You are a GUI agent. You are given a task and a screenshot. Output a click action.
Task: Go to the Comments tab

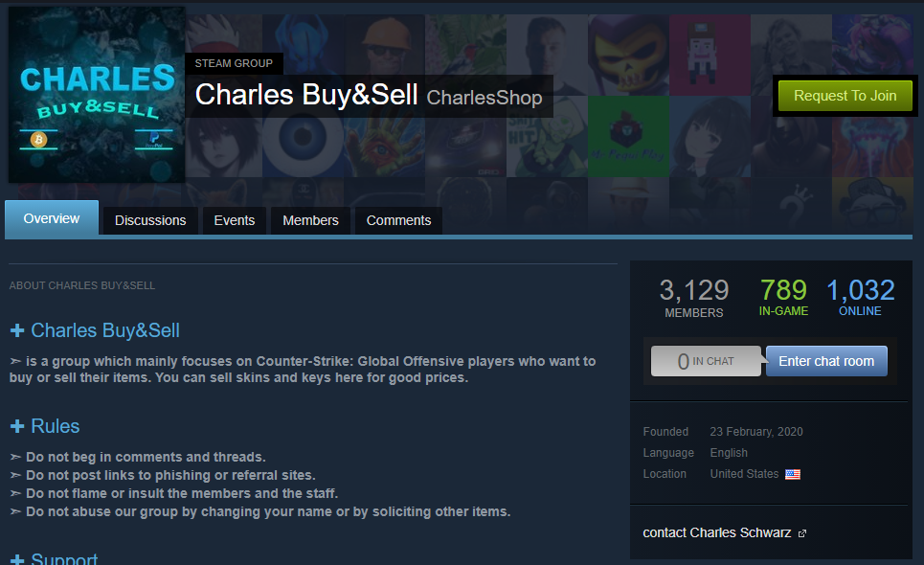point(398,220)
